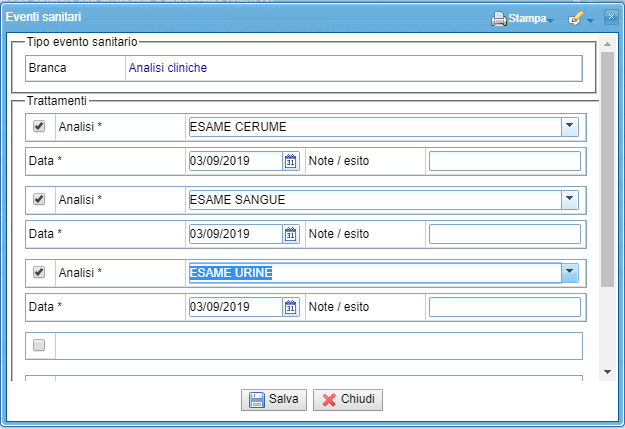Open the Analisi cliniche branch link
This screenshot has width=625, height=429.
tap(168, 68)
